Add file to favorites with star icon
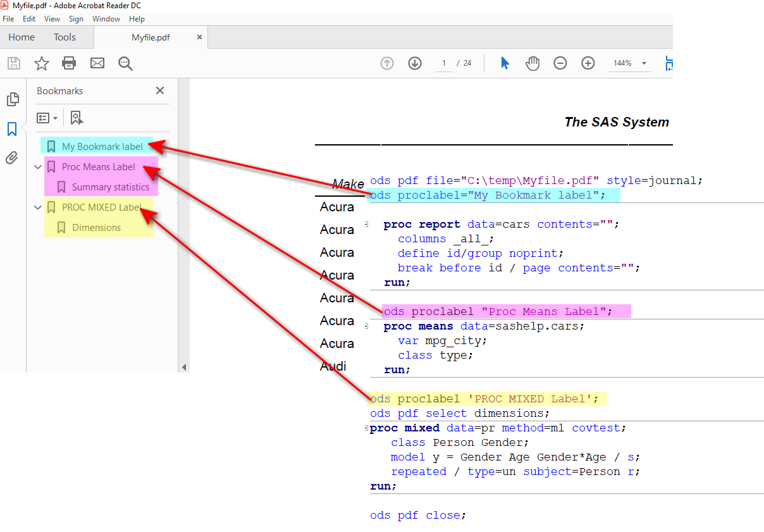Viewport: 764px width, 532px height. (x=42, y=63)
